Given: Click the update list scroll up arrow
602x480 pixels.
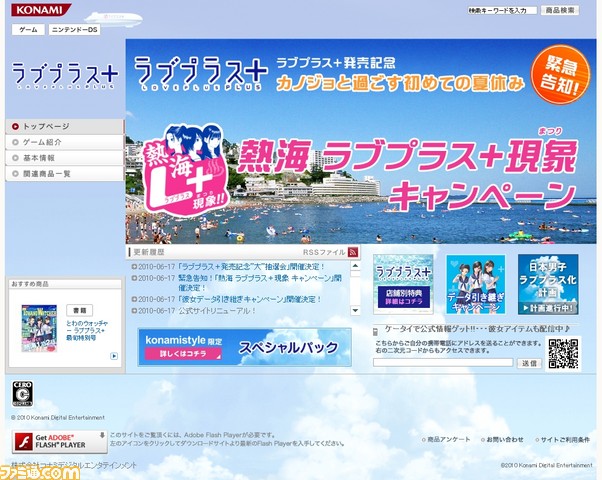Looking at the screenshot, I should coord(355,266).
